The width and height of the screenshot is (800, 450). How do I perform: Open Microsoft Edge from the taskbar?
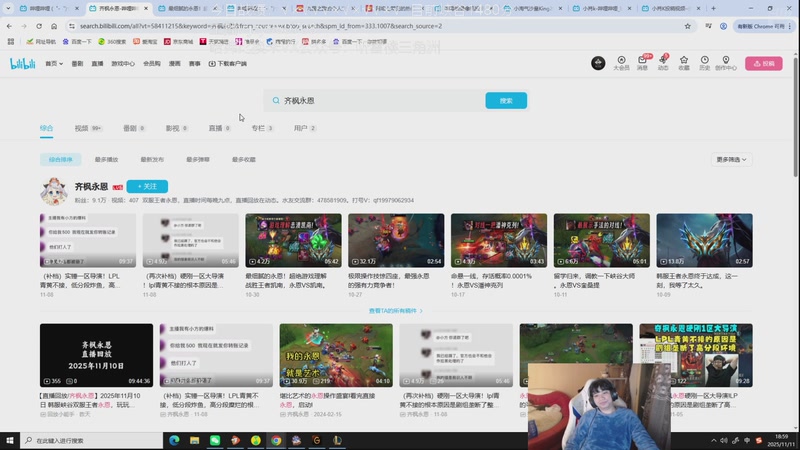click(174, 440)
